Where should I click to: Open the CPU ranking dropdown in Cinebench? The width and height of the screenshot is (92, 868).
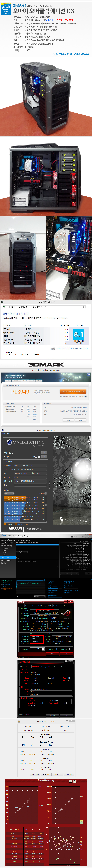point(9,494)
